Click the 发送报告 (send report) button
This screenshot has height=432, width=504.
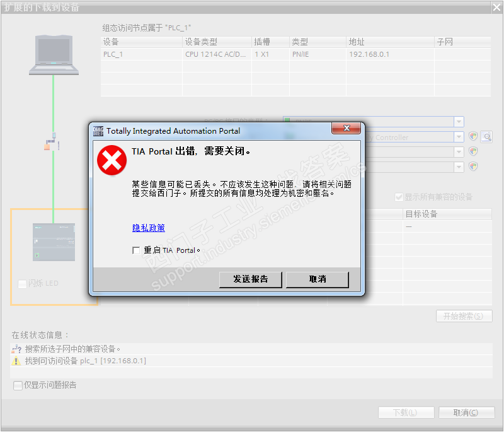pyautogui.click(x=250, y=279)
